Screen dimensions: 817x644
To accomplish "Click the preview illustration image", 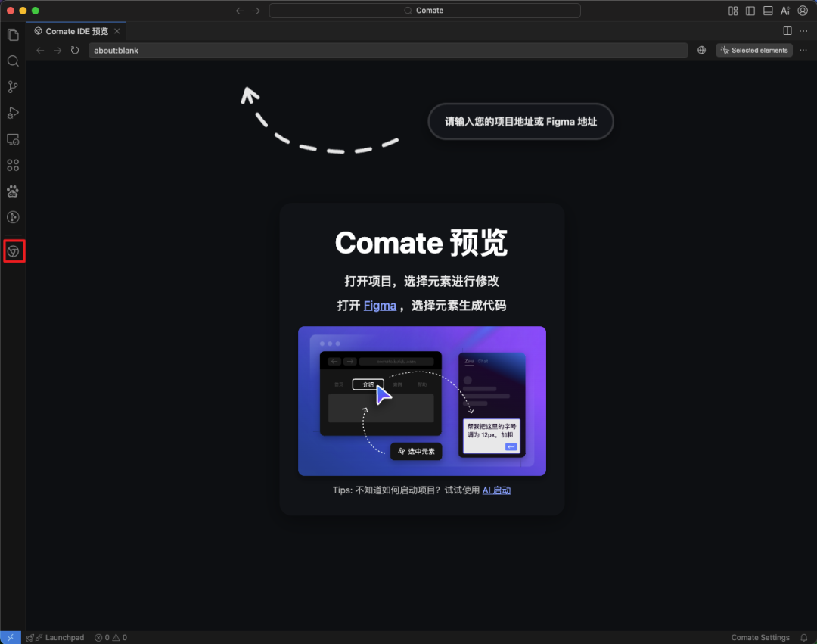I will point(422,400).
